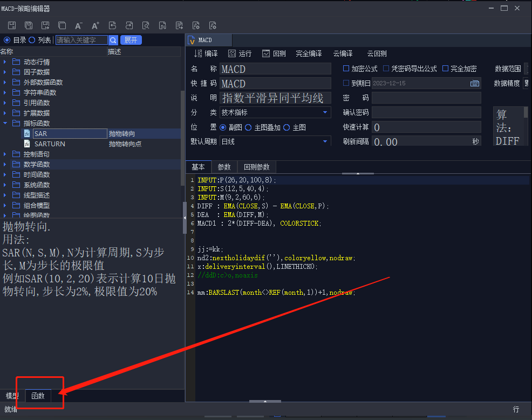Select the 主图 position radio
Screen dimensions: 532x420
pyautogui.click(x=287, y=127)
